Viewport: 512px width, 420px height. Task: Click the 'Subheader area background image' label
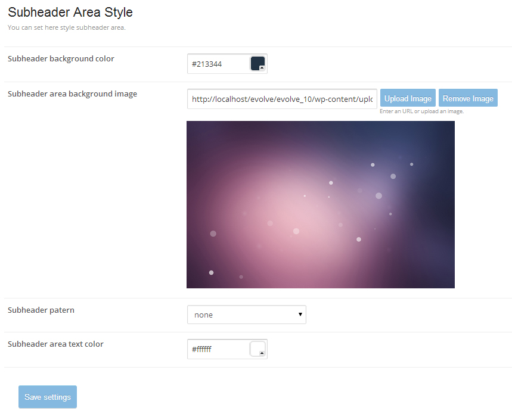pyautogui.click(x=72, y=94)
